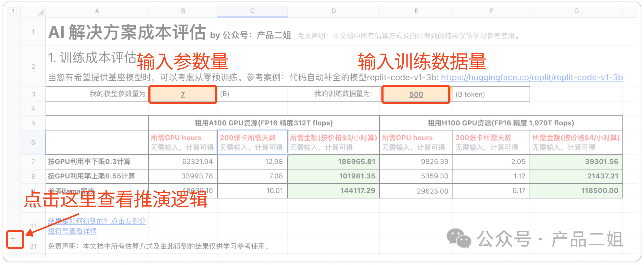Image resolution: width=644 pixels, height=265 pixels.
Task: Select the cell containing 186965.81
Action: click(x=333, y=161)
